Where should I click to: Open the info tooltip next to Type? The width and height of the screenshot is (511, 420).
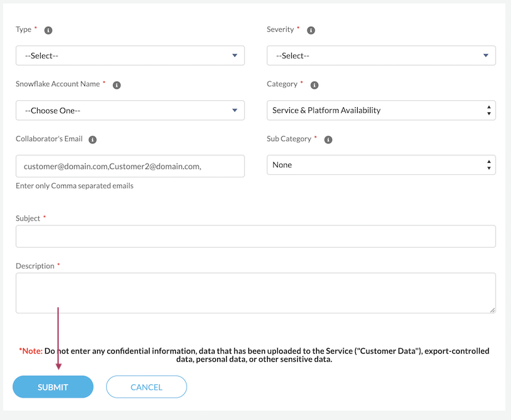pyautogui.click(x=47, y=29)
